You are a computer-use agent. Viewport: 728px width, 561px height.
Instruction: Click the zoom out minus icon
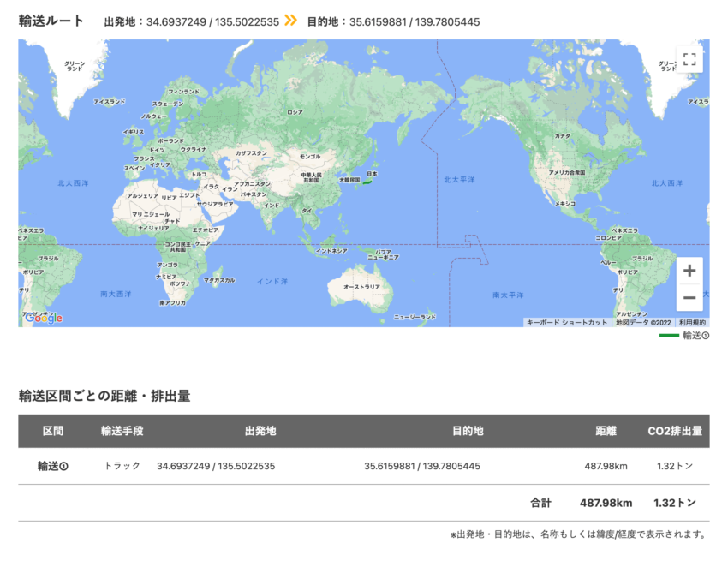(x=689, y=299)
